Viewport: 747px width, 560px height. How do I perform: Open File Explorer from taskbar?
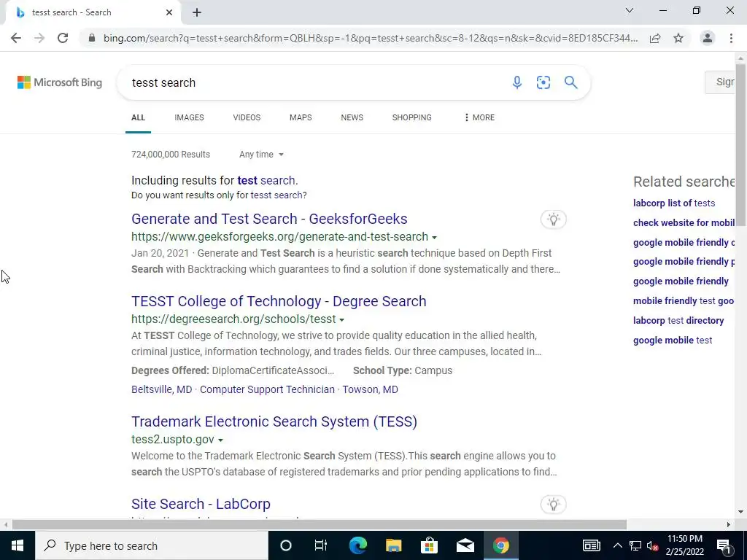tap(393, 545)
